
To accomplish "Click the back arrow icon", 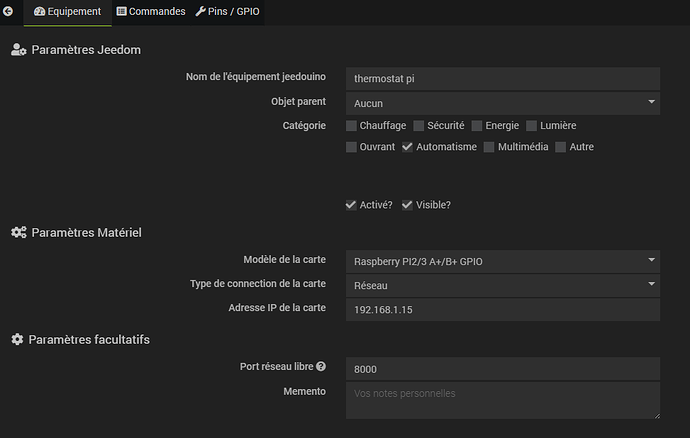I will (9, 12).
